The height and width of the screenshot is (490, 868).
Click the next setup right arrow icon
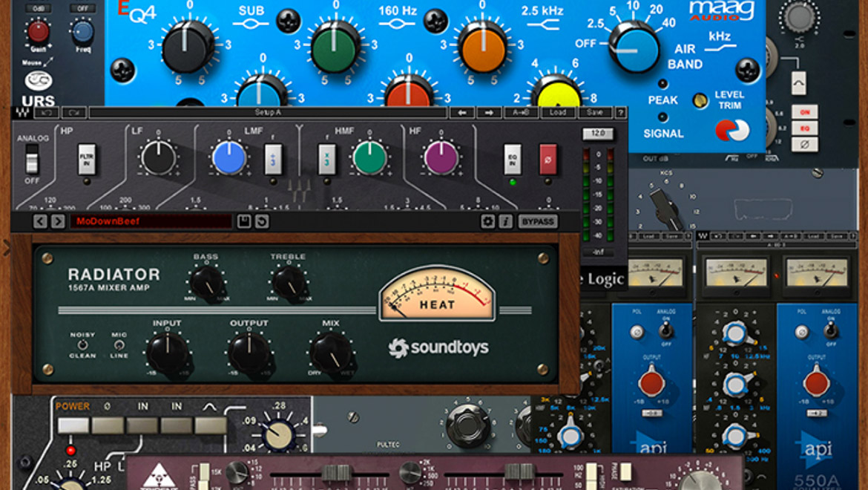(x=488, y=113)
